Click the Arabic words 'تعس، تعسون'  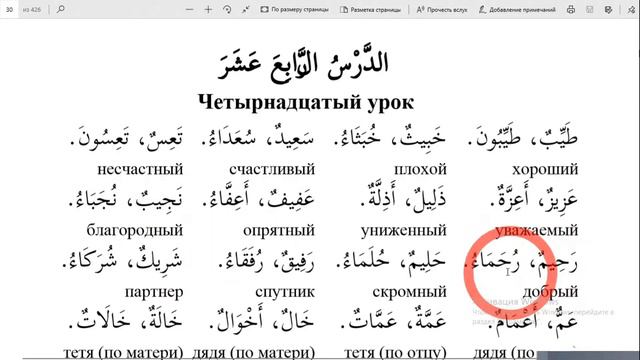coord(127,137)
